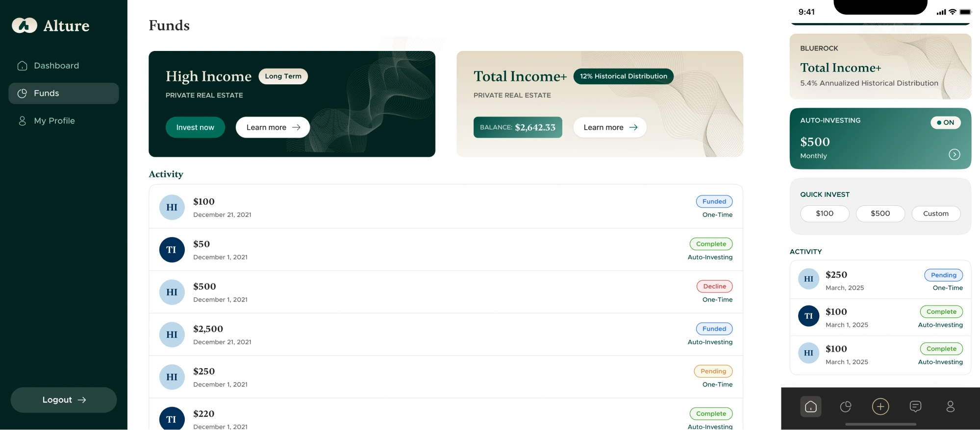Open Learn more on High Income card
Screen dimensions: 980x430
click(x=273, y=127)
